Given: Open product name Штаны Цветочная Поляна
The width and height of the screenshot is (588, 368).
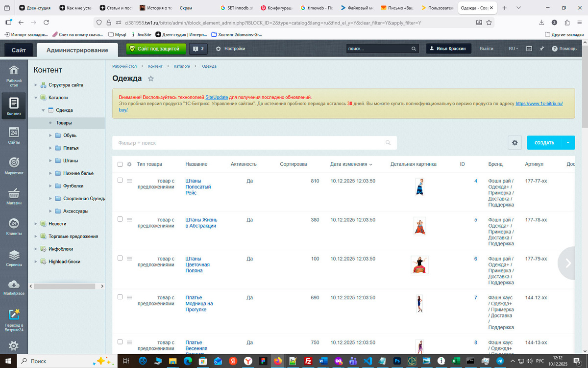Looking at the screenshot, I should (197, 264).
